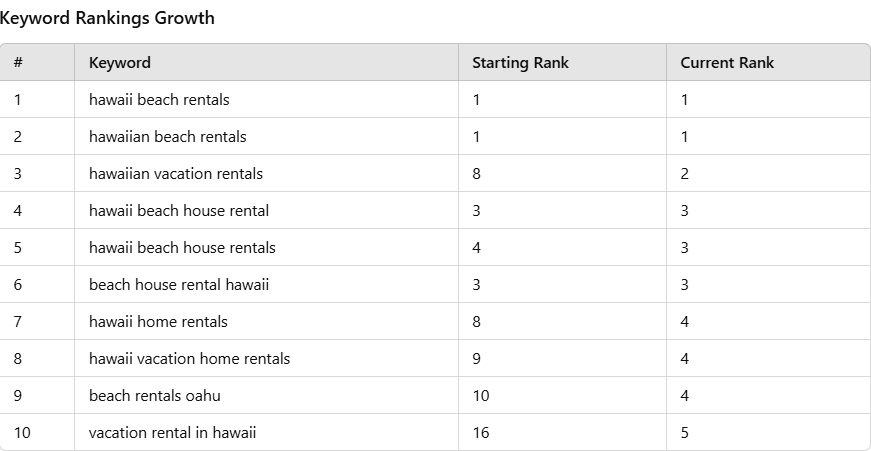Click the Starting Rank column header

click(x=520, y=63)
